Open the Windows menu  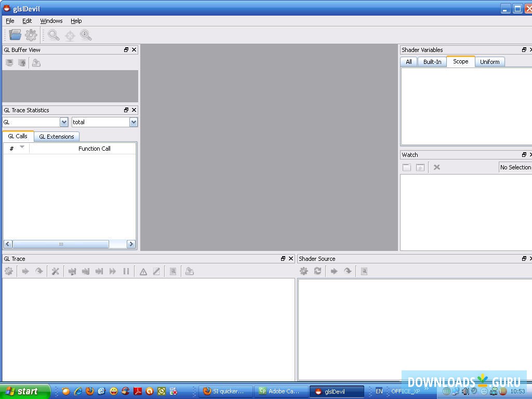tap(51, 21)
